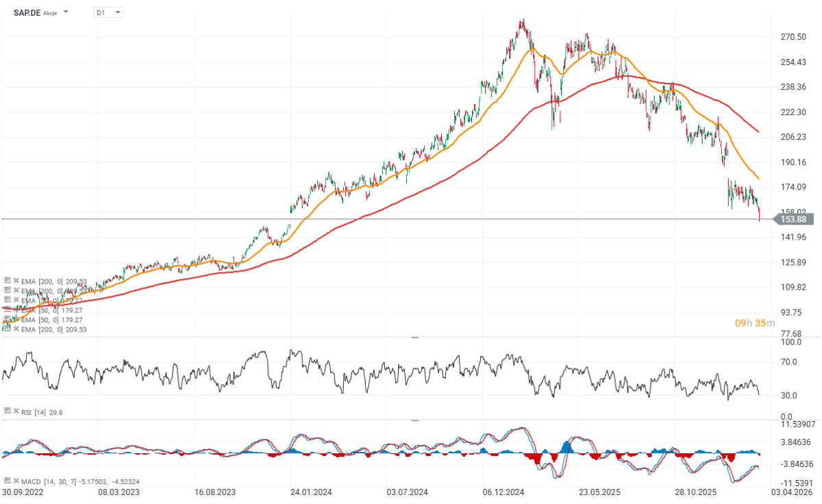Click the divider handle above RSI panel
This screenshot has width=822, height=504.
point(414,338)
